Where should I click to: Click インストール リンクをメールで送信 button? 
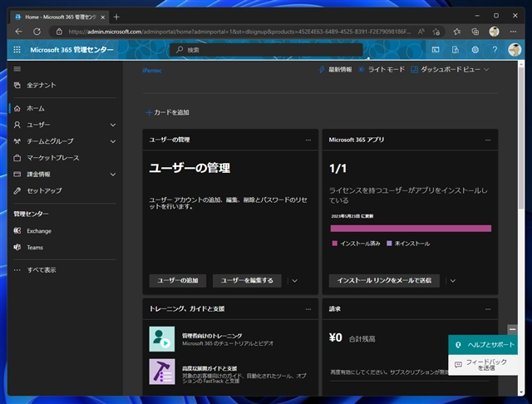384,280
